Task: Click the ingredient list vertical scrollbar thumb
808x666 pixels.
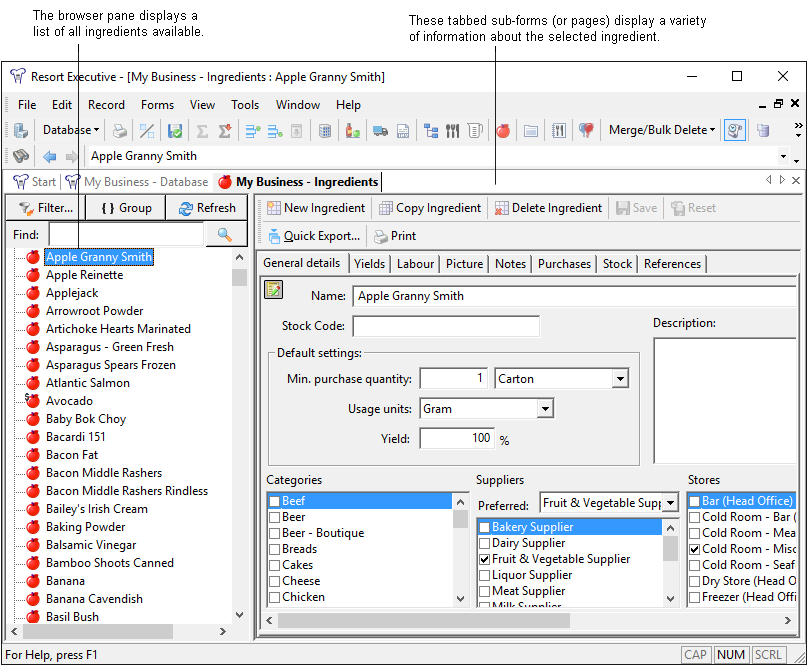Action: [239, 277]
